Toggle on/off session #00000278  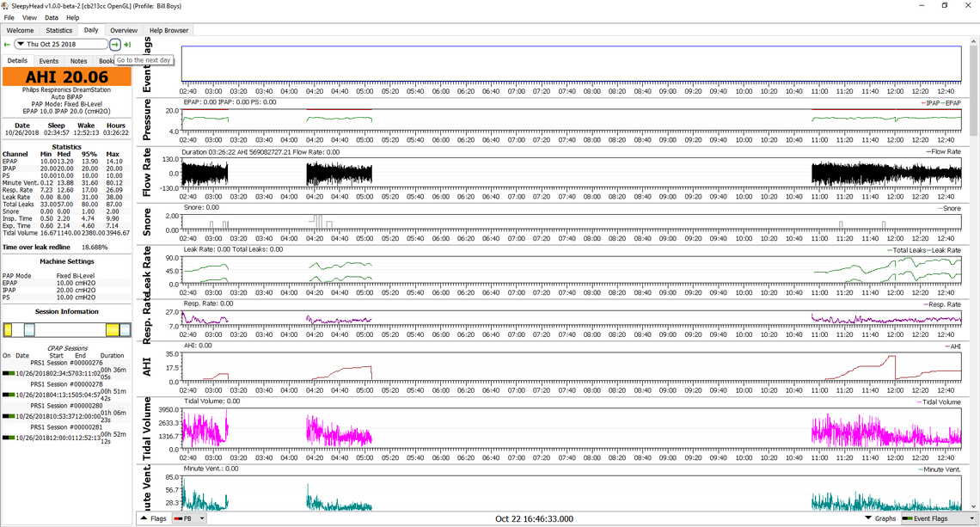coord(8,395)
